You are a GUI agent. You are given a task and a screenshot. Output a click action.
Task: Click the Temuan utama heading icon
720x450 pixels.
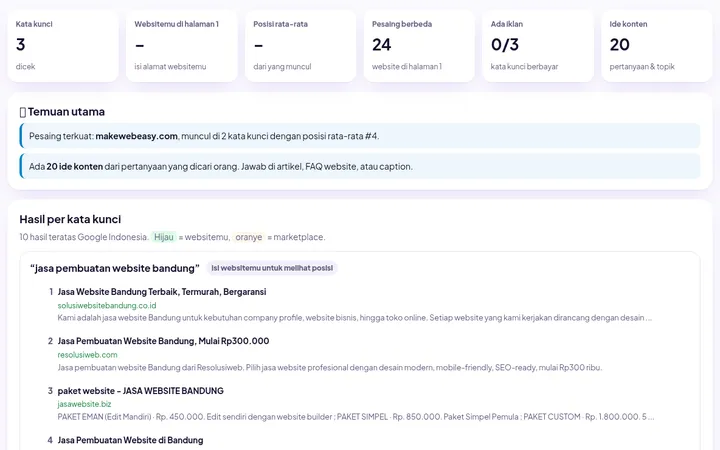[22, 112]
